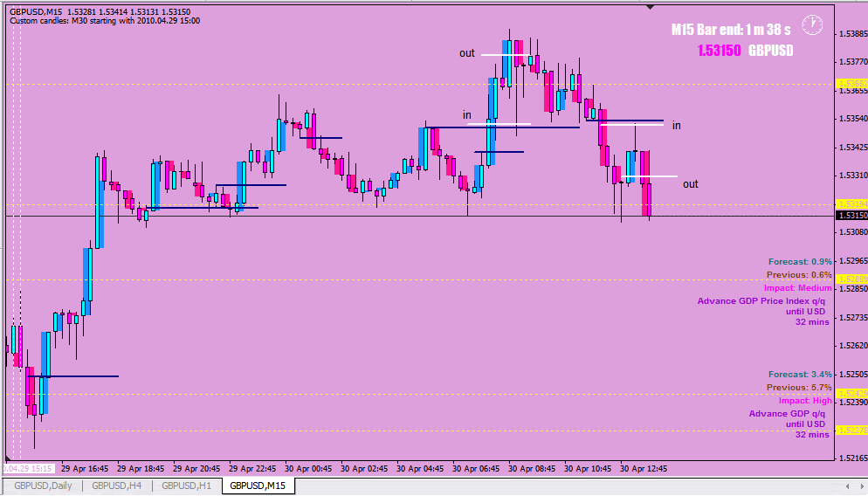
Task: Select the white line beside the lower "out" label
Action: (x=650, y=176)
